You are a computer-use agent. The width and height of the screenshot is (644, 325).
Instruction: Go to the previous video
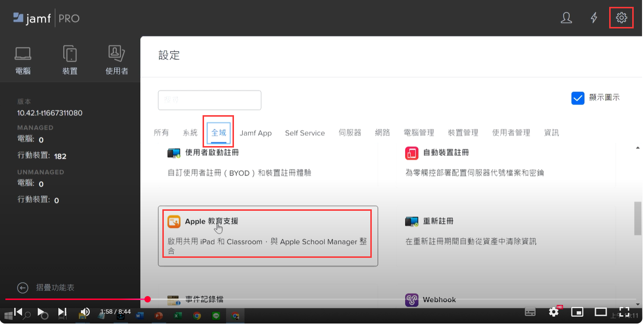[18, 312]
